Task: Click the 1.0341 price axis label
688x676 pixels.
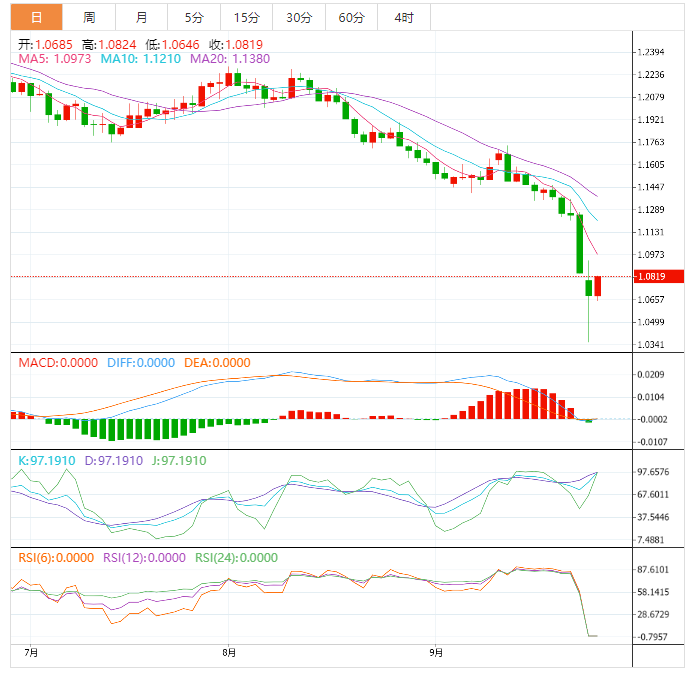Action: coord(651,345)
